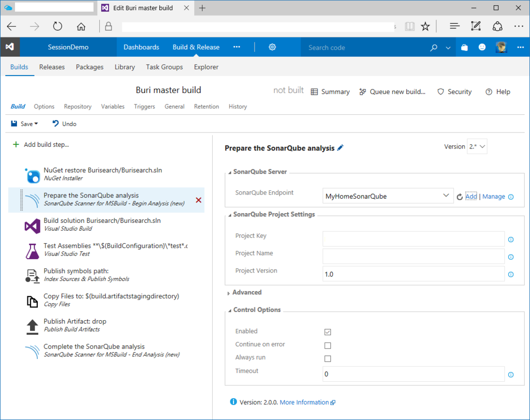Click Add build step
Viewport: 530px width, 420px height.
click(40, 145)
